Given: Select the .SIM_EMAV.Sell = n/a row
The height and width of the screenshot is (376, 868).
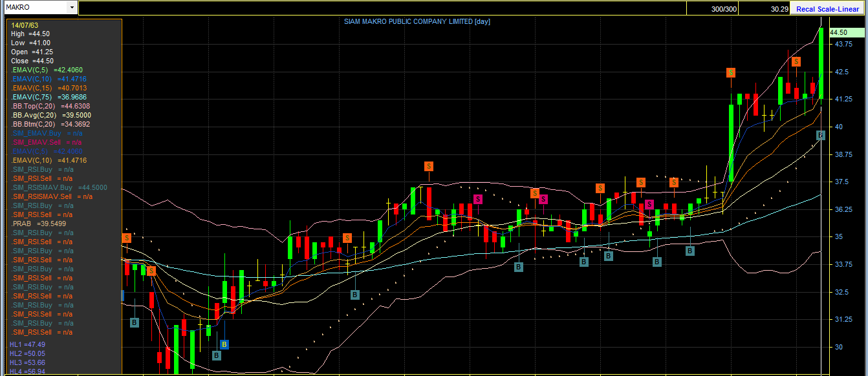Looking at the screenshot, I should pos(47,142).
